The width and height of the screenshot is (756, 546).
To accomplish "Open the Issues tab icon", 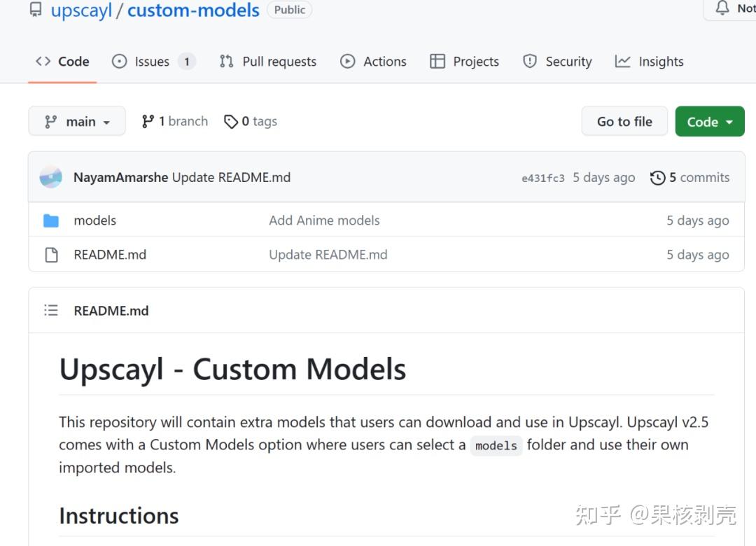I will pyautogui.click(x=119, y=62).
